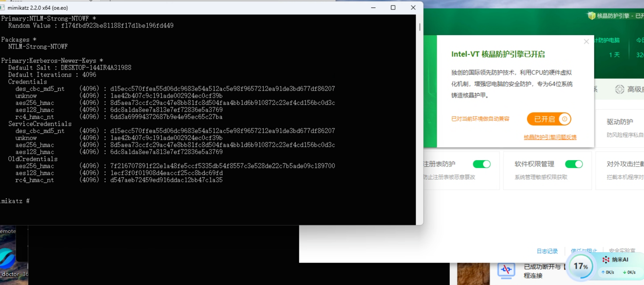Click the upload speed arrow indicator
Screen dimensions: 644x285
[x=603, y=272]
